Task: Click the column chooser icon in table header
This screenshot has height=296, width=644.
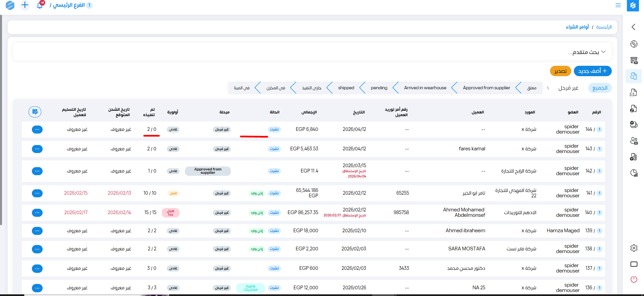Action: tap(35, 112)
